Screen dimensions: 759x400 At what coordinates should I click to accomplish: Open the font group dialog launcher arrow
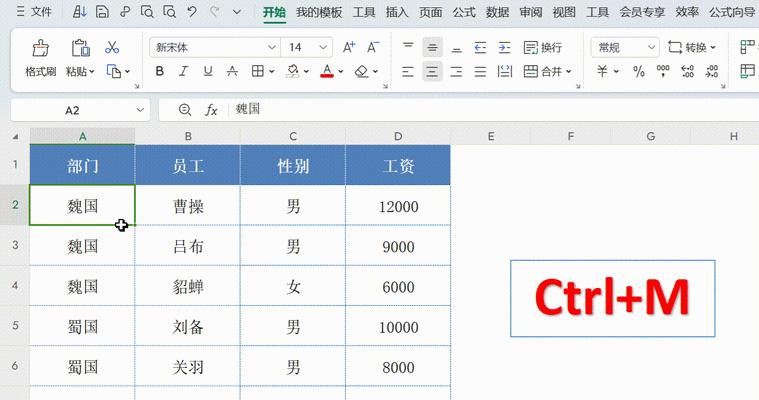click(x=385, y=86)
